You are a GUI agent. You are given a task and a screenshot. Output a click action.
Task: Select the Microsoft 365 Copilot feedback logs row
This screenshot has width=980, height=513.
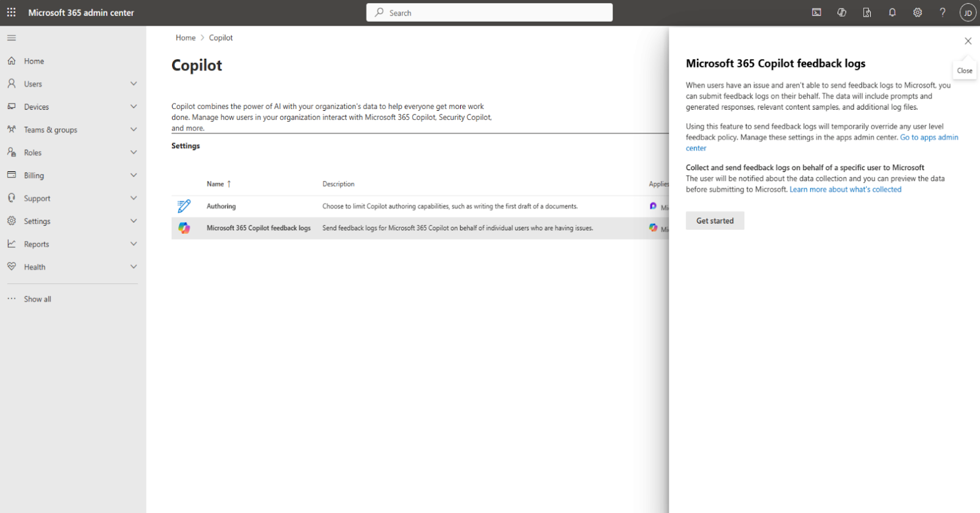(420, 228)
